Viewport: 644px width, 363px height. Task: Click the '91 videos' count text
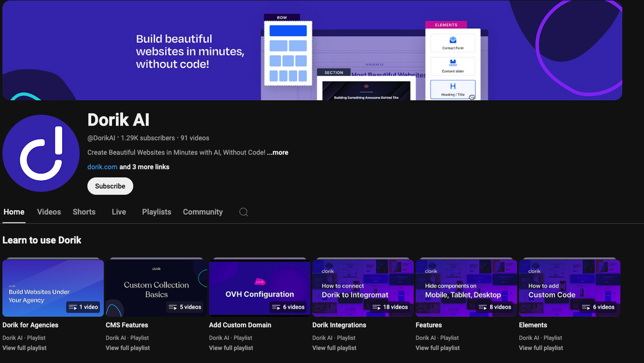pos(195,138)
